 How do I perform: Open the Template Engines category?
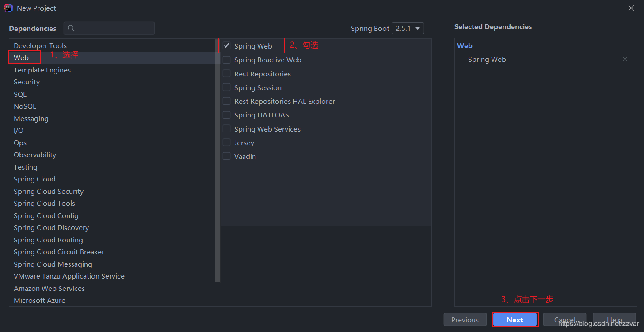click(112, 70)
